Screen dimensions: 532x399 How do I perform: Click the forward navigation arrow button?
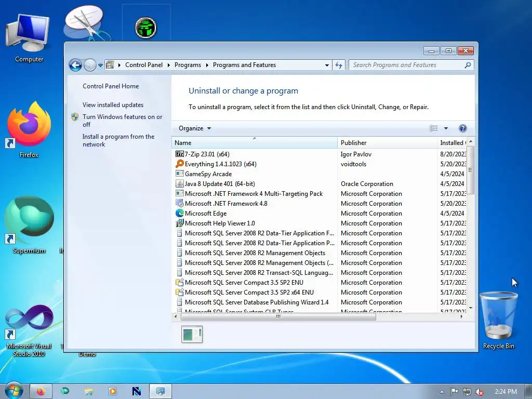click(90, 65)
